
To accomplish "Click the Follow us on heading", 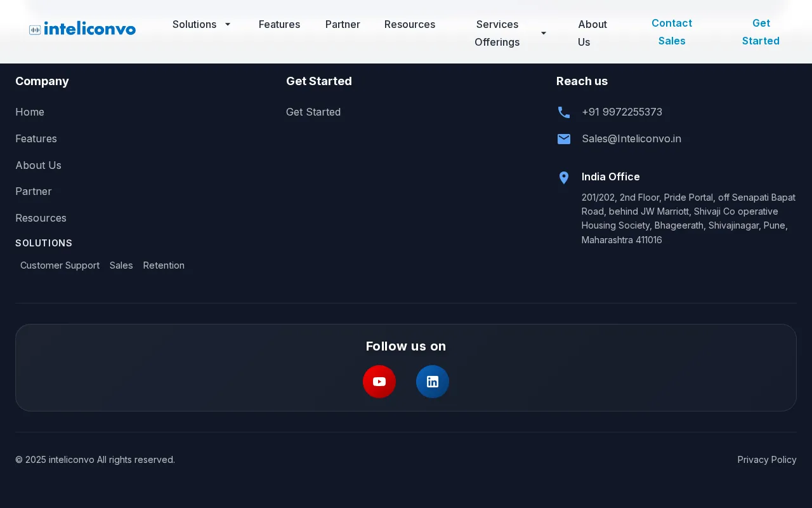I will 406,346.
